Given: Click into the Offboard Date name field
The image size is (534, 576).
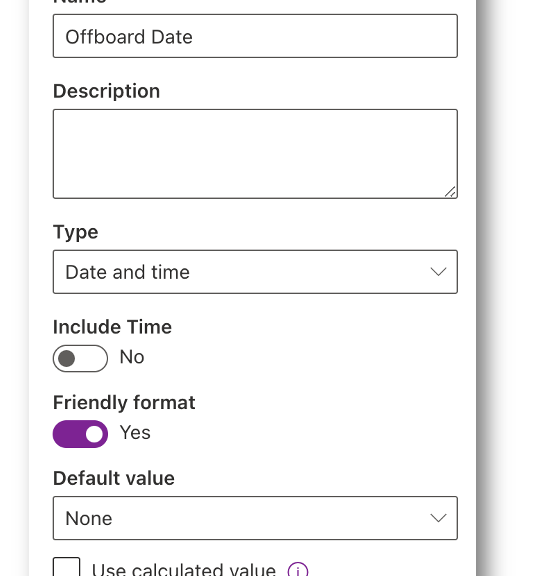Looking at the screenshot, I should pos(255,36).
